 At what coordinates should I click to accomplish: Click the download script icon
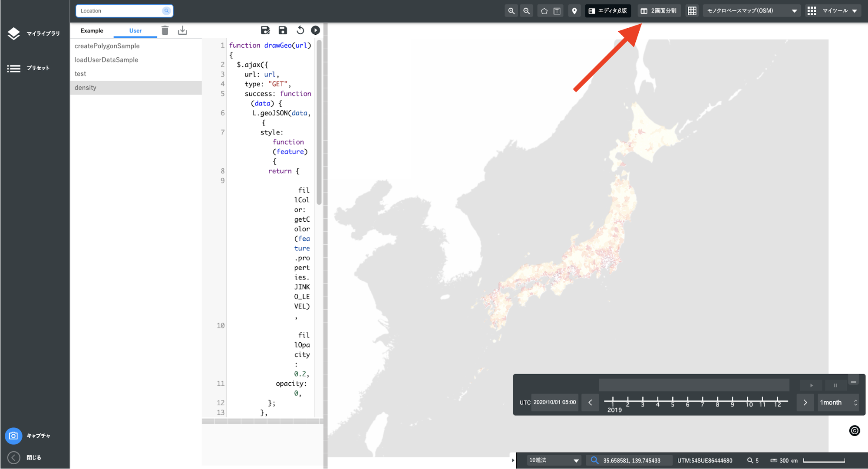pyautogui.click(x=182, y=30)
